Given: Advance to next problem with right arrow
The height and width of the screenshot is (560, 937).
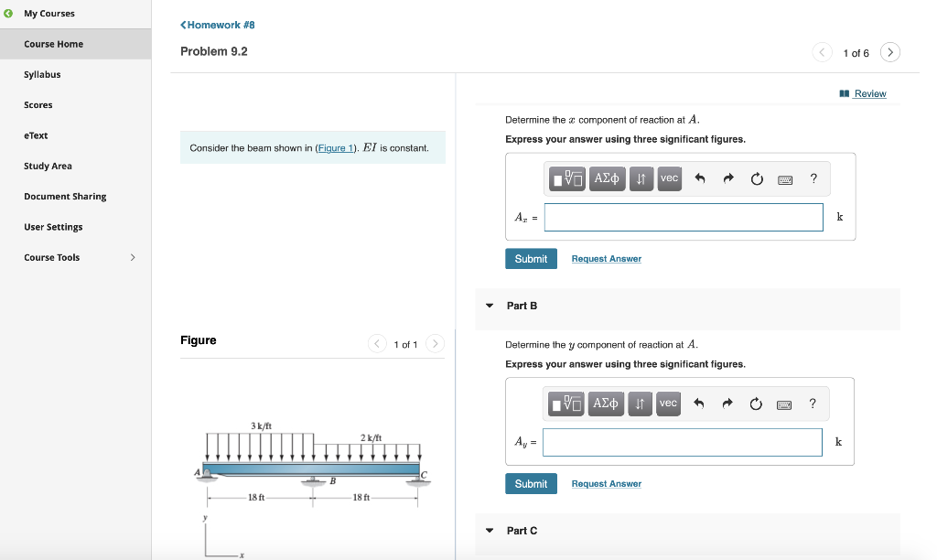Looking at the screenshot, I should 889,52.
